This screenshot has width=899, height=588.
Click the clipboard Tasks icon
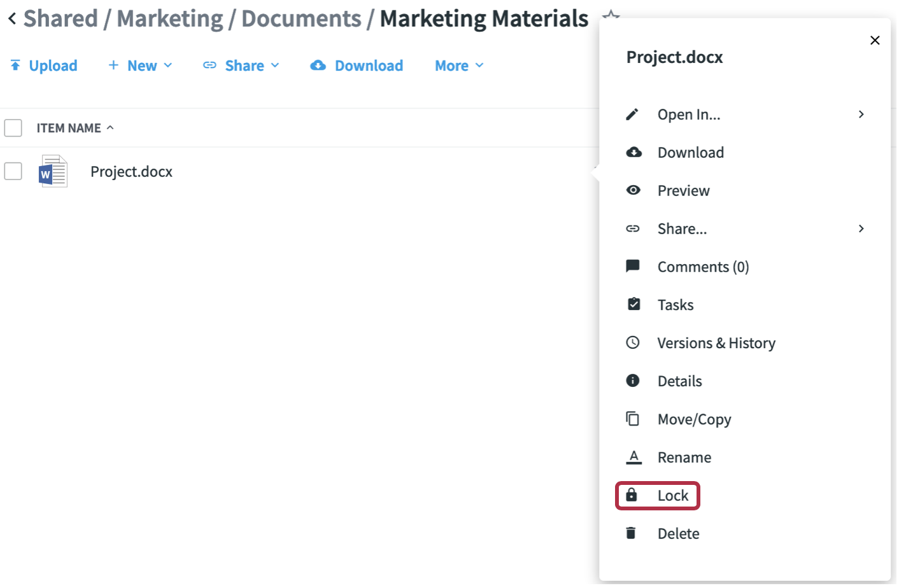(635, 304)
